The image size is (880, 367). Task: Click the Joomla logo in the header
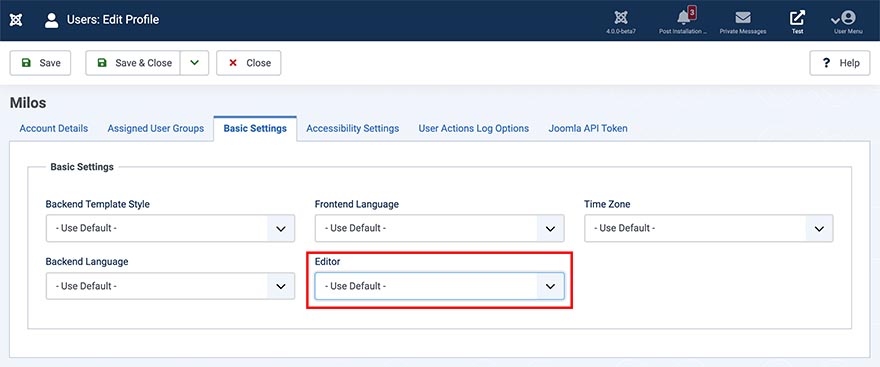16,20
